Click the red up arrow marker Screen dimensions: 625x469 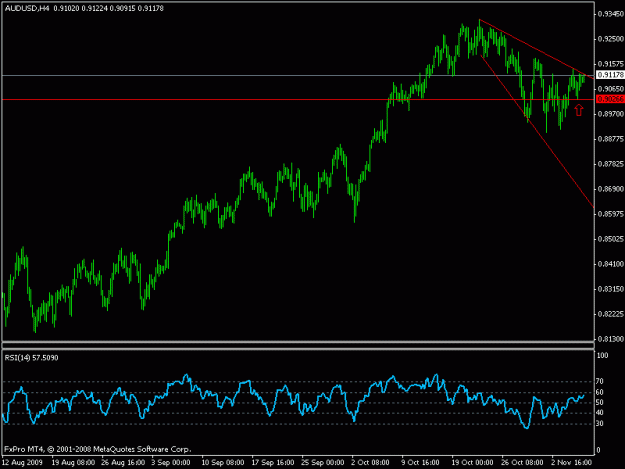[x=578, y=110]
